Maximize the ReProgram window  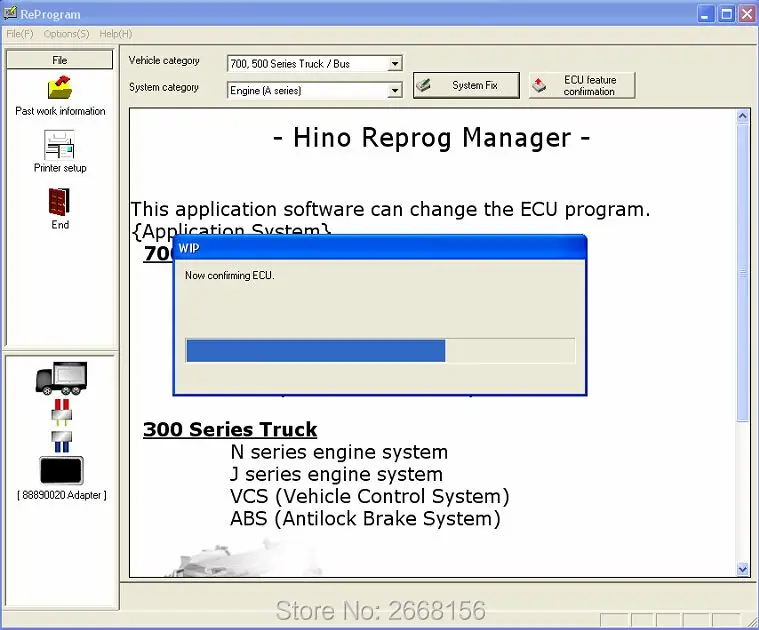[x=727, y=14]
